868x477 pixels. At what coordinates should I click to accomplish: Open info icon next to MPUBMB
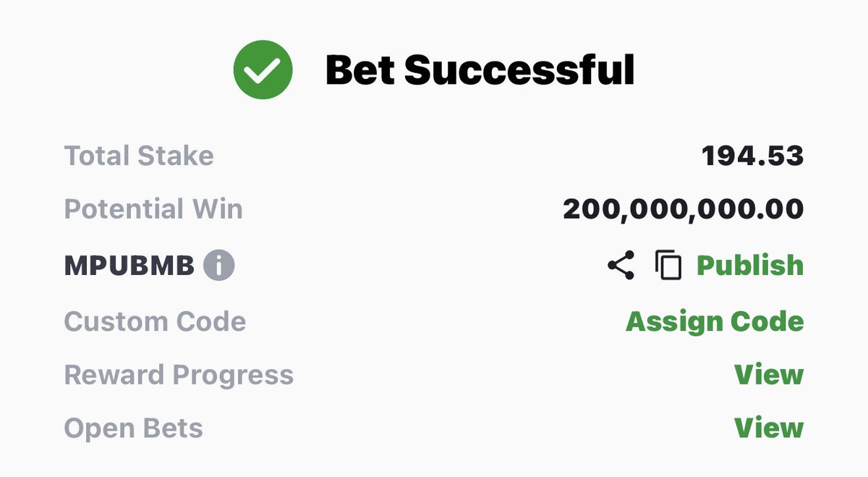click(219, 266)
